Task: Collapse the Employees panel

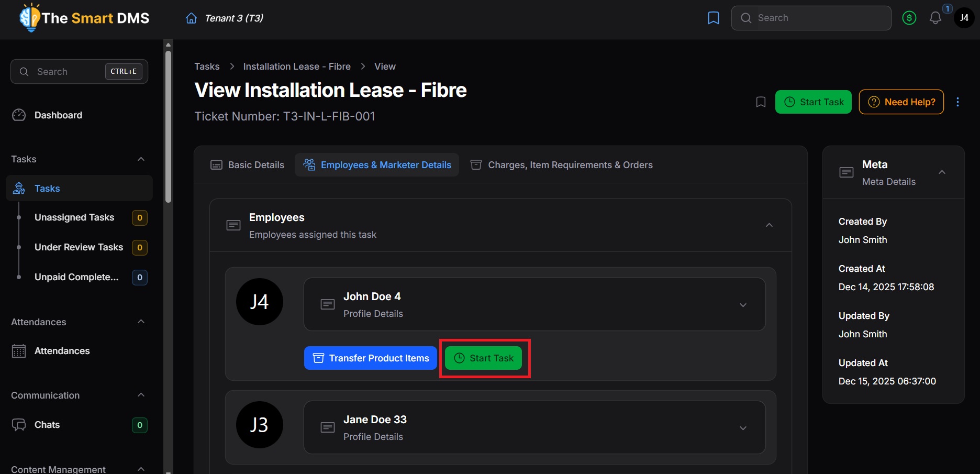Action: click(769, 225)
